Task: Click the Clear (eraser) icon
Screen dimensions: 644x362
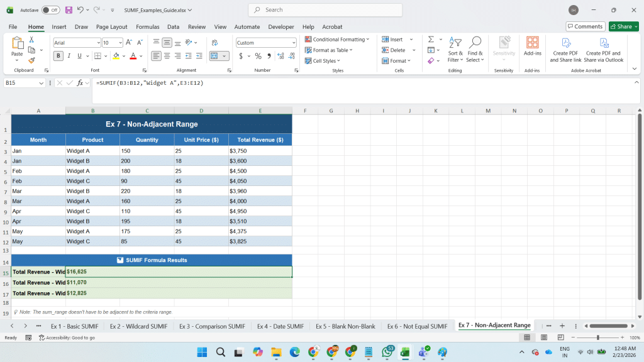Action: click(431, 60)
